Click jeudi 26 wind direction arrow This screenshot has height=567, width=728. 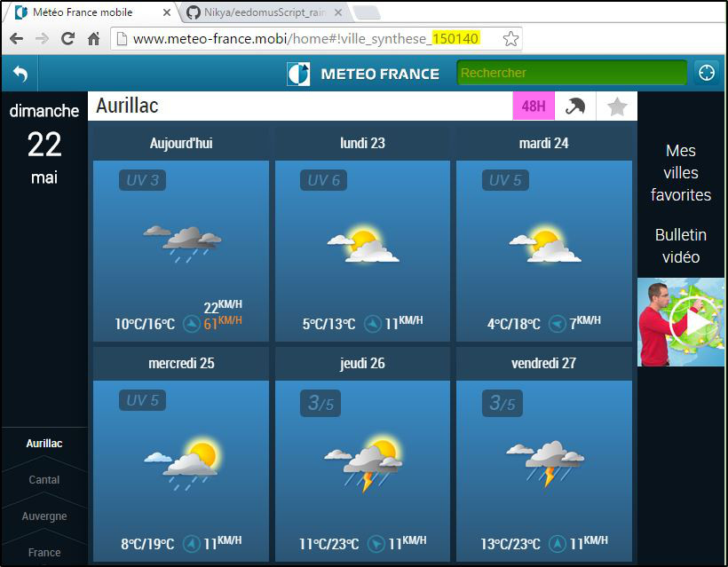[x=376, y=543]
